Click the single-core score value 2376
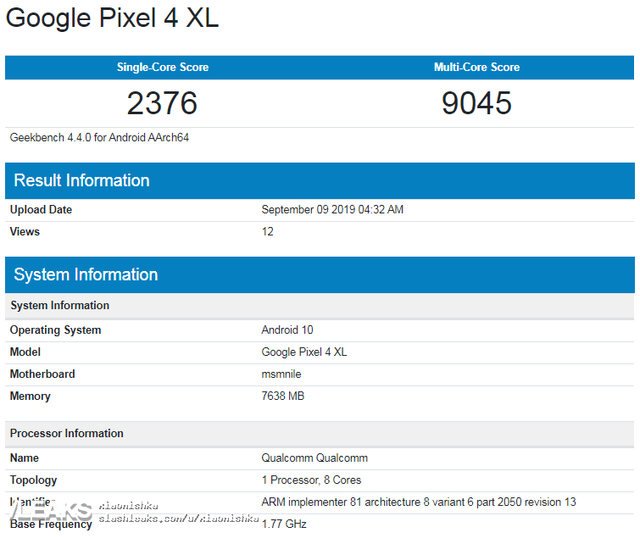Viewport: 640px width, 537px height. (162, 102)
